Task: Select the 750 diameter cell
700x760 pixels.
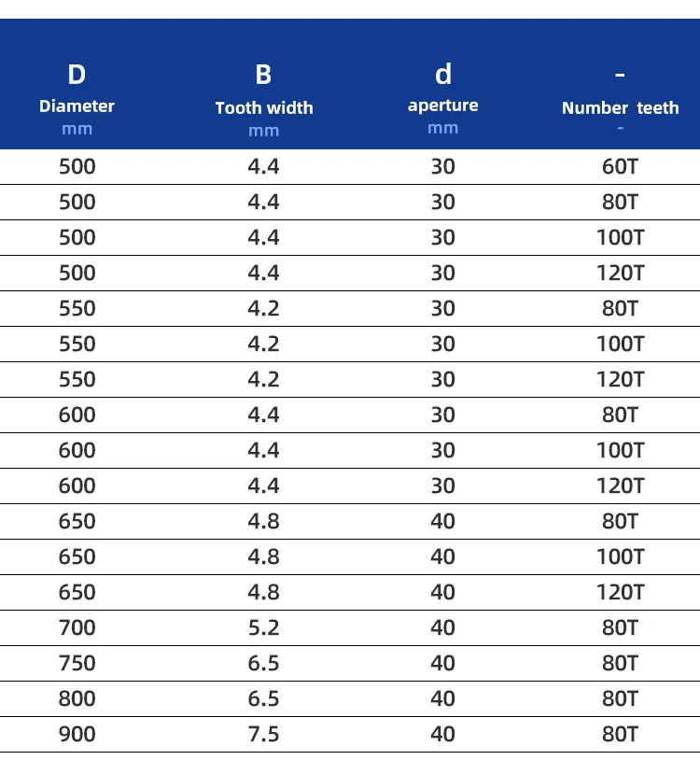Action: point(77,663)
